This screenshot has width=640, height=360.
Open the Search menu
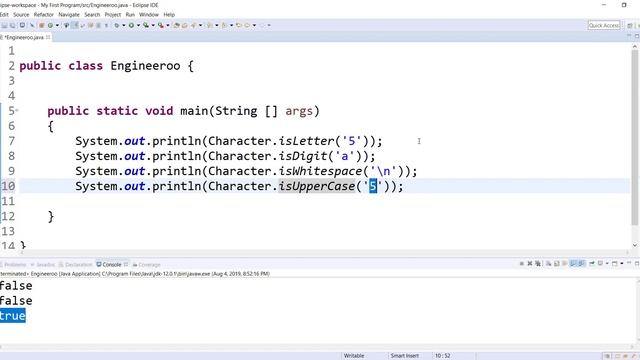tap(92, 15)
